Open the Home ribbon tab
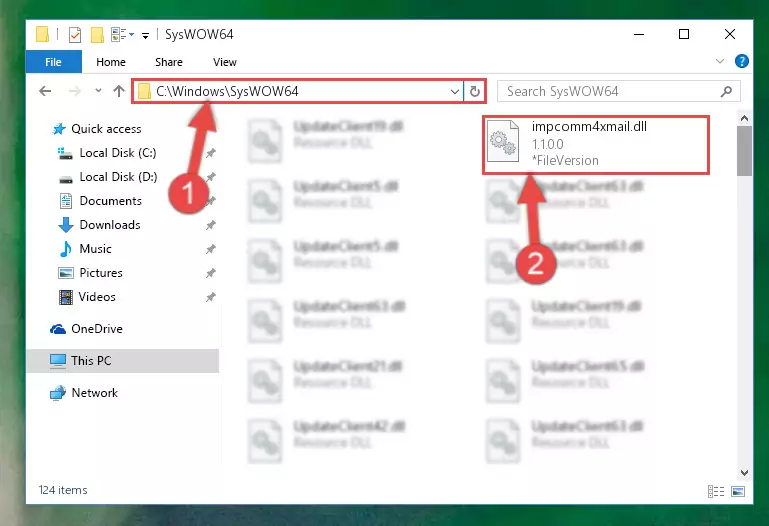Screen dimensions: 769x526 [x=111, y=62]
